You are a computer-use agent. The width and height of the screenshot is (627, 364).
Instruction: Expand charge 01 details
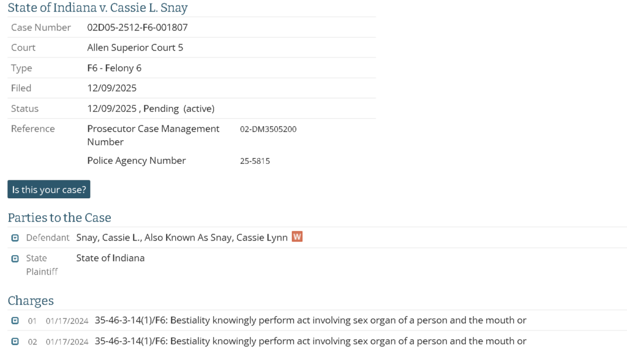point(15,321)
